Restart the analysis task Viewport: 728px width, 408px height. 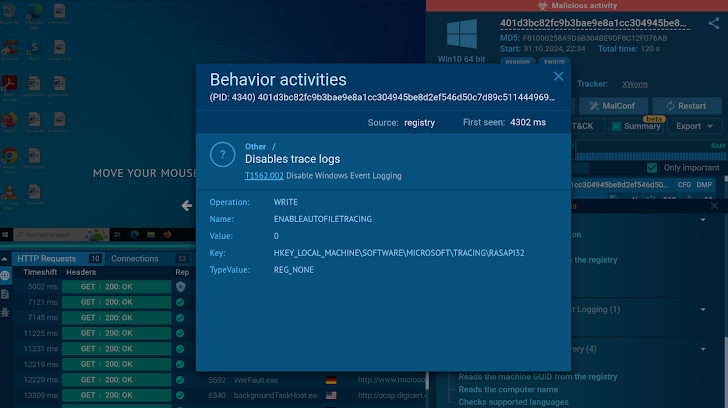coord(685,106)
